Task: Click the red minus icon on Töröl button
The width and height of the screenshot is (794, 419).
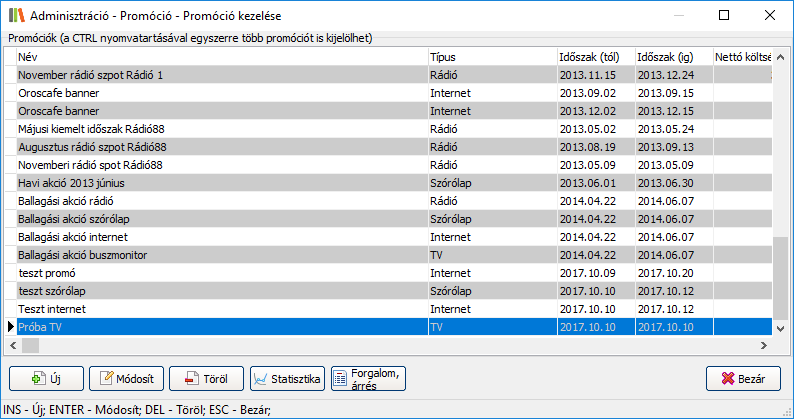Action: pyautogui.click(x=189, y=379)
